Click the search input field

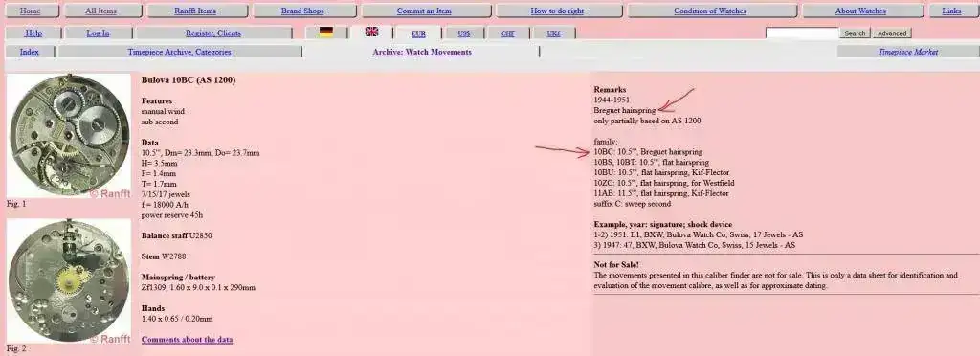(802, 33)
